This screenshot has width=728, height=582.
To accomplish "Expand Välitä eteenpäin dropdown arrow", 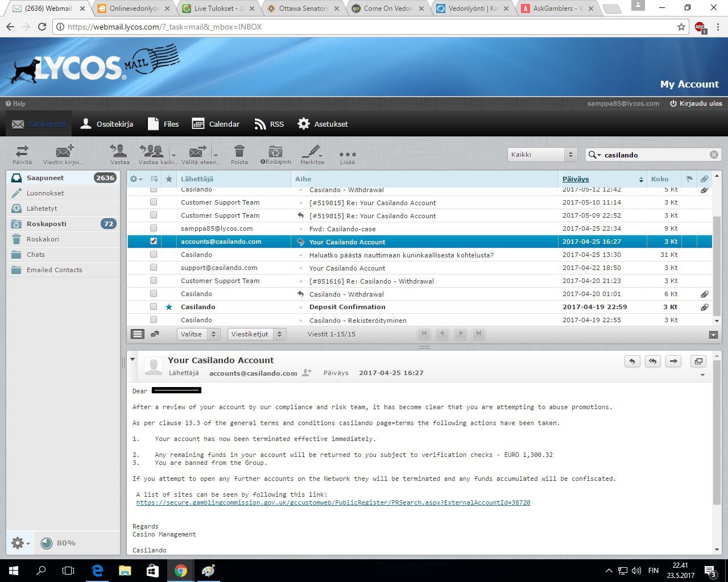I will pyautogui.click(x=216, y=155).
